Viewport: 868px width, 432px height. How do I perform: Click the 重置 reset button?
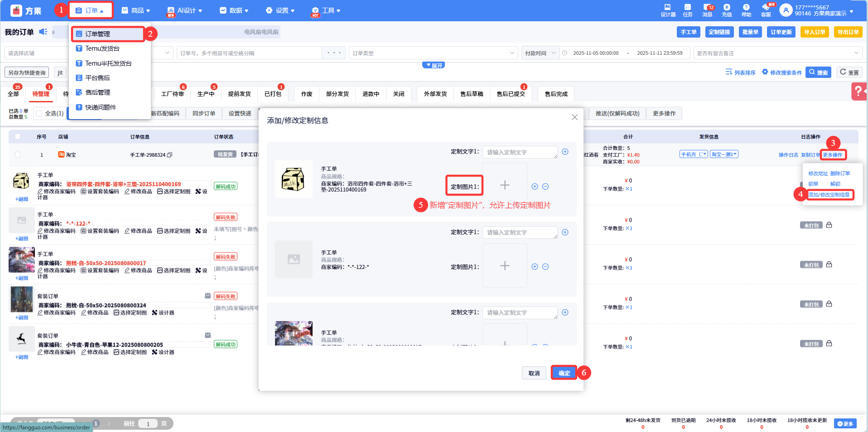[849, 72]
